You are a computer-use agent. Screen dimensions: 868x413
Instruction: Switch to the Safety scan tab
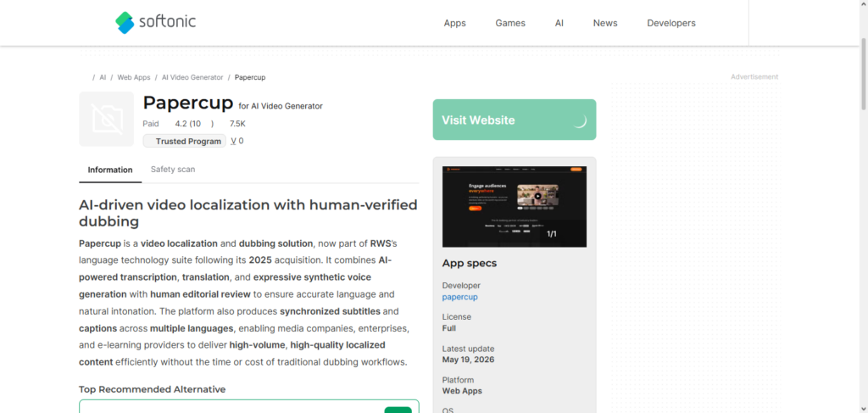173,170
